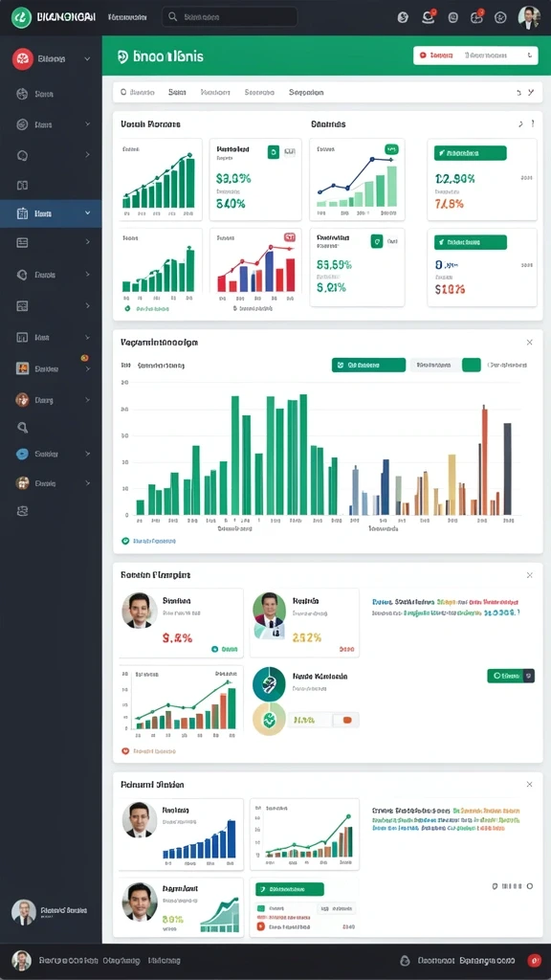Image resolution: width=551 pixels, height=980 pixels.
Task: Click the green badge on the blue line chart card
Action: coord(391,149)
